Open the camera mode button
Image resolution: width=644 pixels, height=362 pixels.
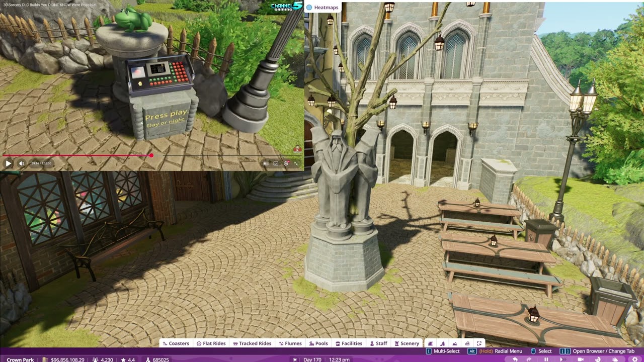581,359
